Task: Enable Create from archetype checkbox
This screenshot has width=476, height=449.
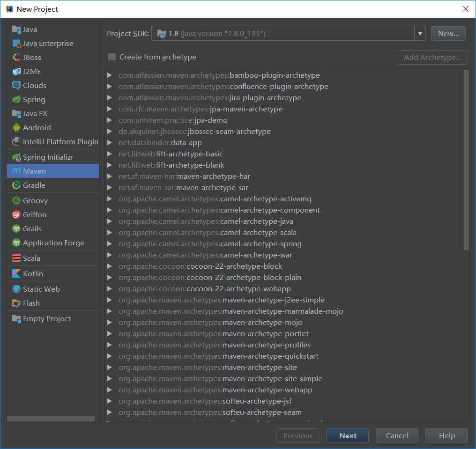Action: 112,57
